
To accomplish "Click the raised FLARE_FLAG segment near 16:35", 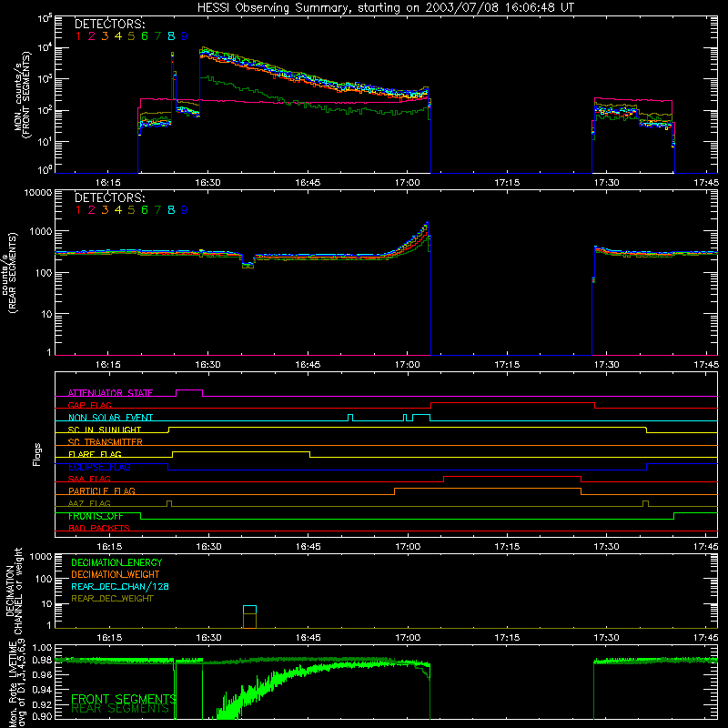I will click(241, 451).
